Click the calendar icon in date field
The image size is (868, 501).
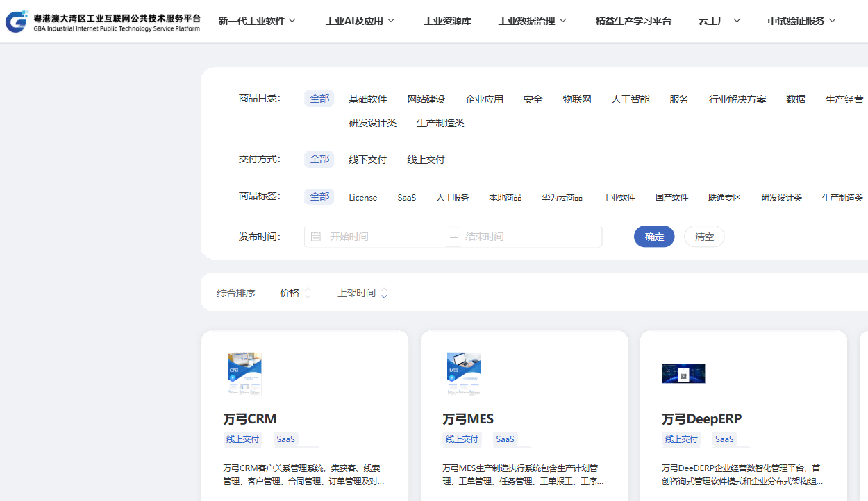click(316, 237)
